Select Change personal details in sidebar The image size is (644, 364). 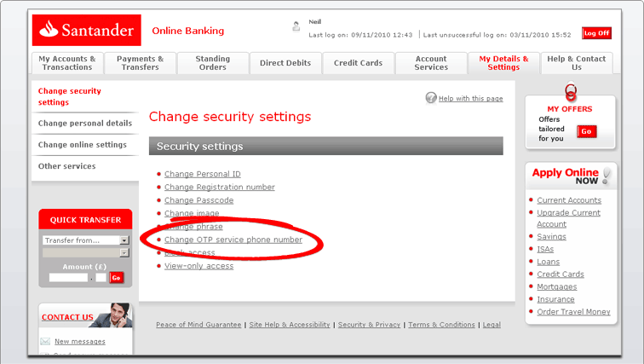pyautogui.click(x=84, y=124)
